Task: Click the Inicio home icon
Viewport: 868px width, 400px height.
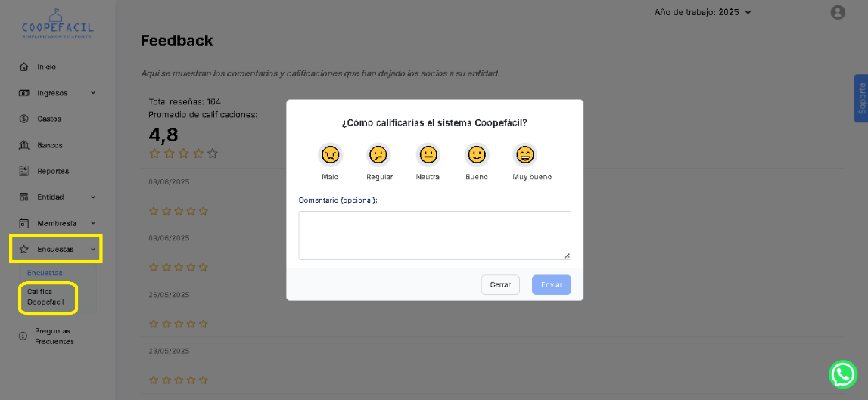Action: [x=24, y=67]
